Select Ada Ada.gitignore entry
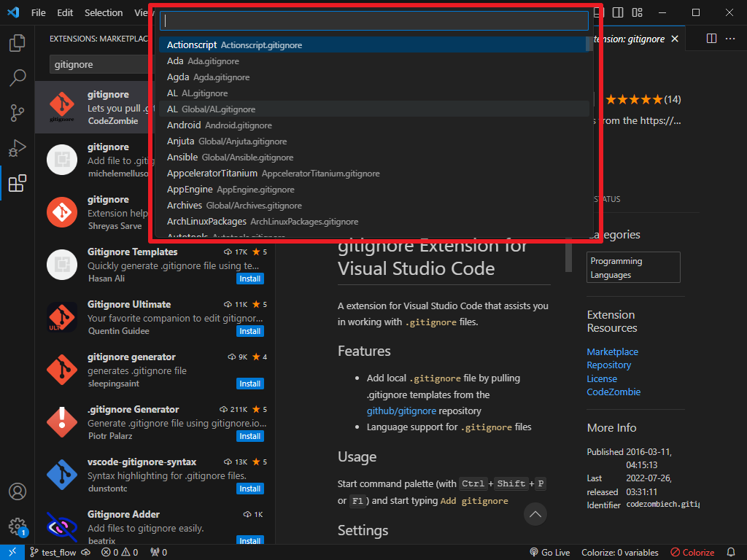 [374, 61]
